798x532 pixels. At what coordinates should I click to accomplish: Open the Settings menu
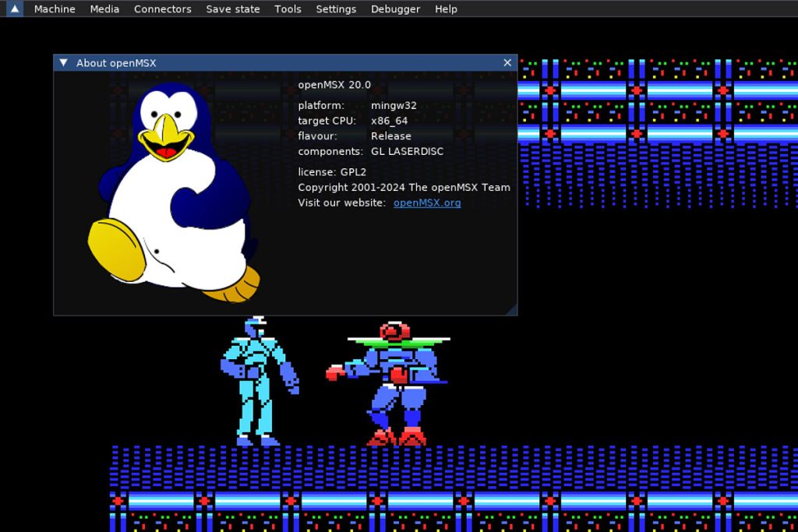click(336, 9)
